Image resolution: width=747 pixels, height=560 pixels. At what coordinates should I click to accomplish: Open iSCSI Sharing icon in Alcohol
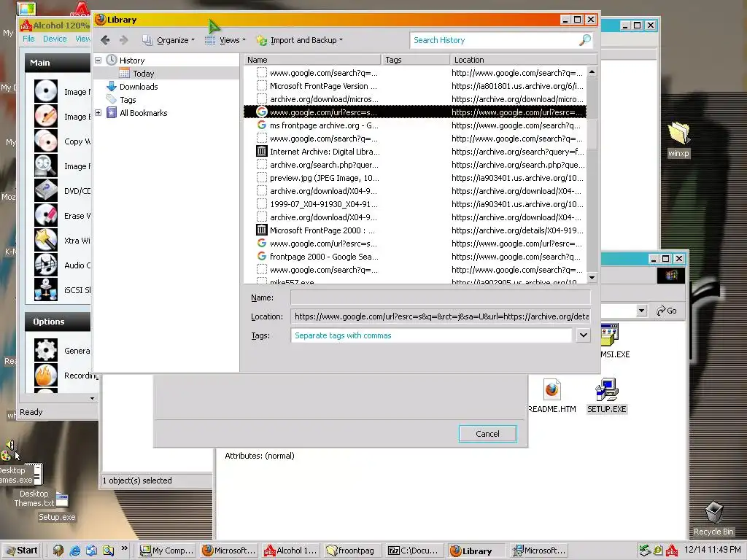46,289
